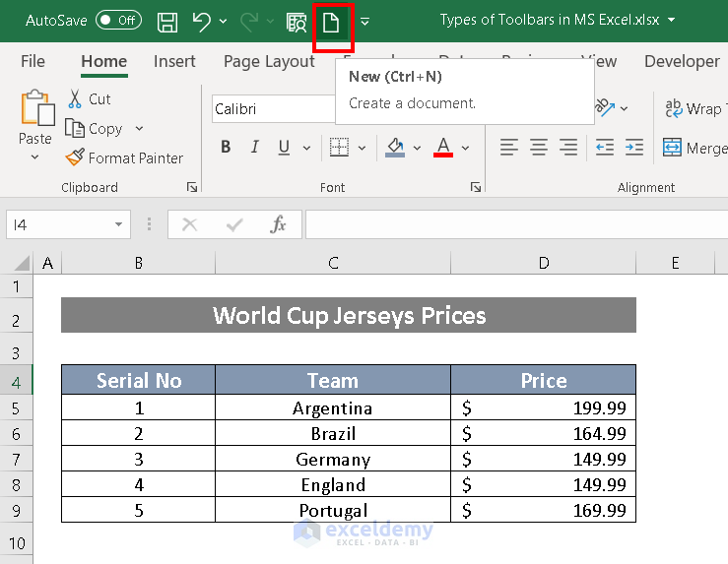Select the cell containing Argentina
This screenshot has width=728, height=564.
pyautogui.click(x=333, y=407)
